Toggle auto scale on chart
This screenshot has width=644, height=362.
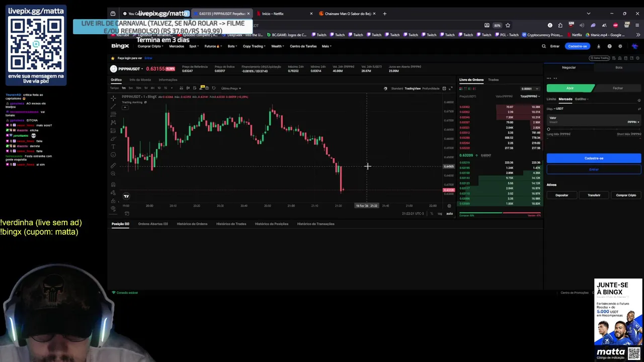[x=449, y=214]
